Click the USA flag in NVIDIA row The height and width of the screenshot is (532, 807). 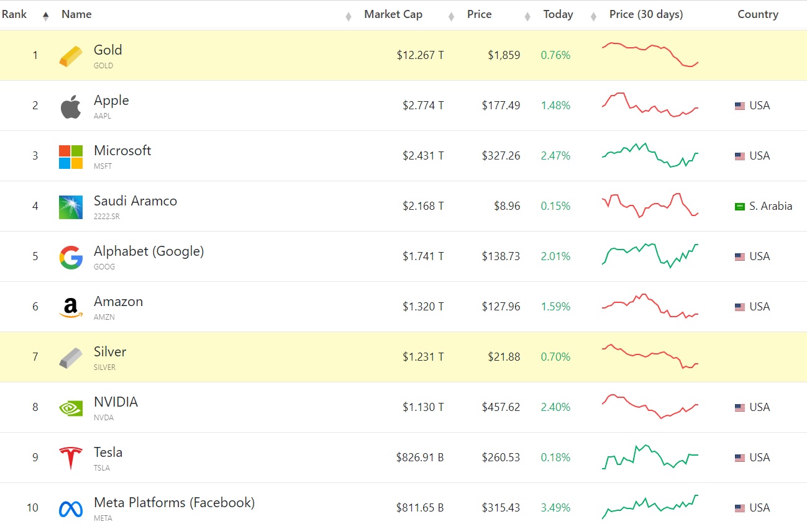(x=740, y=408)
